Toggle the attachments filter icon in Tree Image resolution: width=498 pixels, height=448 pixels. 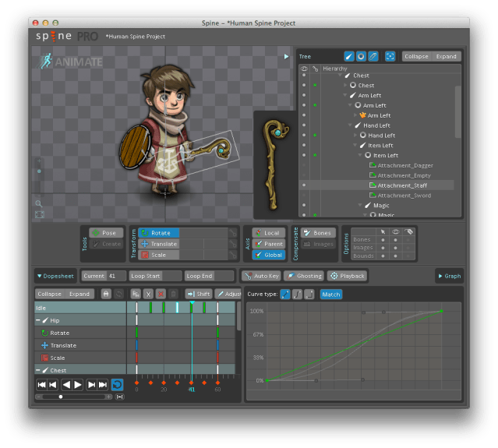click(x=373, y=56)
